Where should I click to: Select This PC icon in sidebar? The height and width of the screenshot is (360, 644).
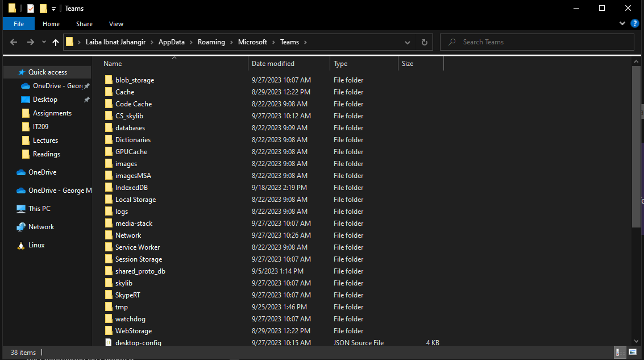pos(21,209)
